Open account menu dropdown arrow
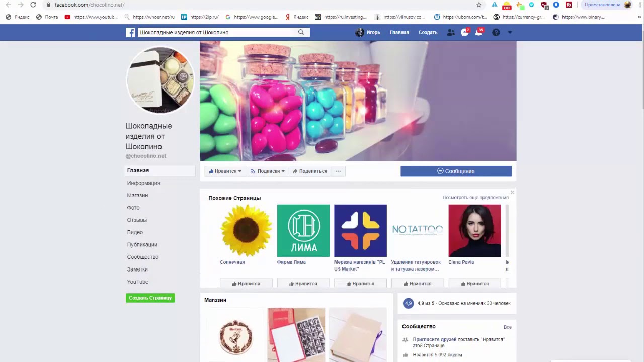This screenshot has height=362, width=644. (510, 32)
